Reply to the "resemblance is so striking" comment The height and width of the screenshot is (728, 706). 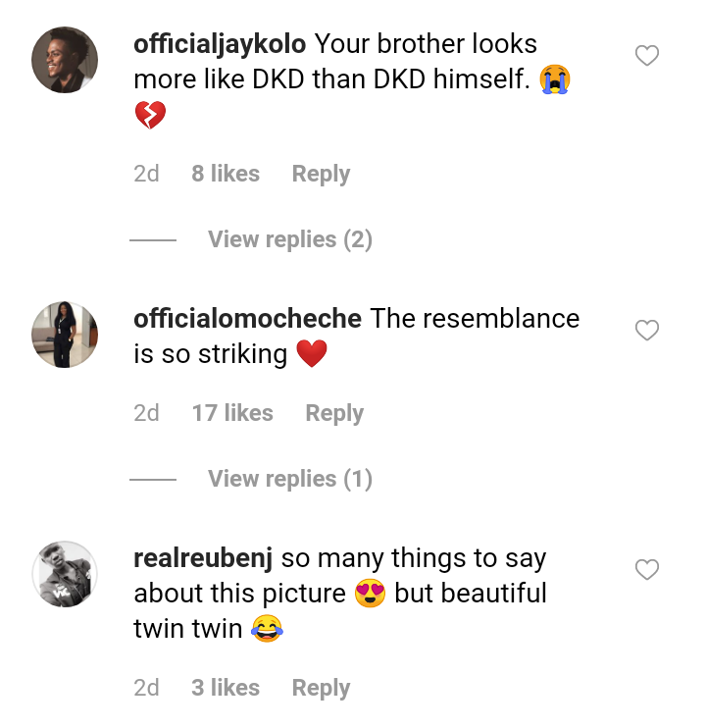click(x=334, y=413)
